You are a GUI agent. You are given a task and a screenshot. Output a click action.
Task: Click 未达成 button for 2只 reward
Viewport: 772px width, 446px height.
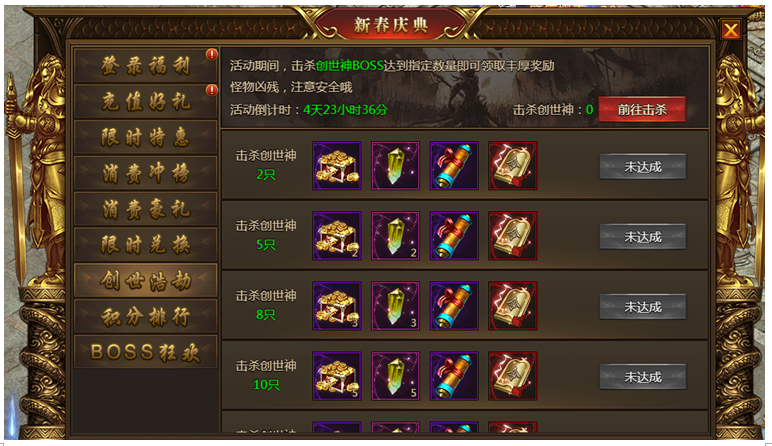(x=643, y=167)
